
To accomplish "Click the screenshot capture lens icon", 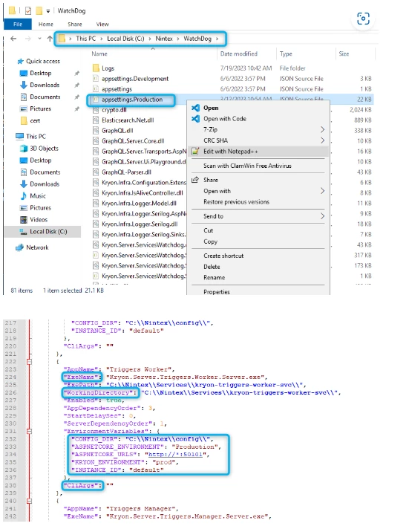I will [363, 19].
